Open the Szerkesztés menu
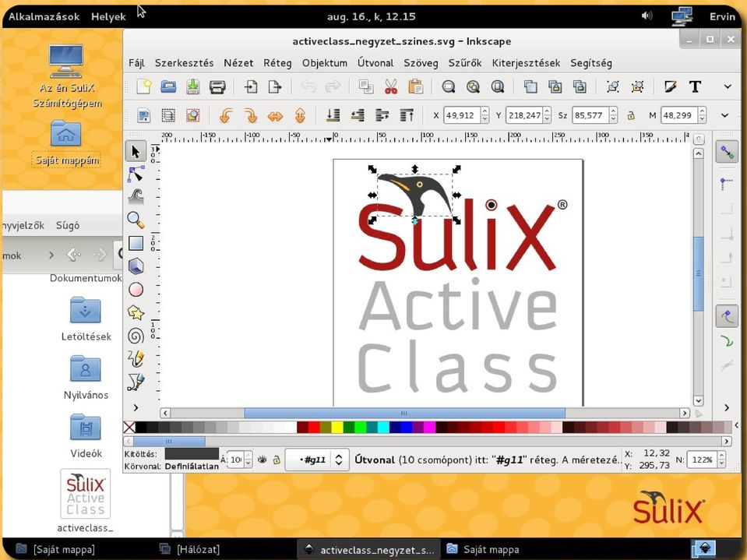This screenshot has width=747, height=560. pyautogui.click(x=184, y=63)
